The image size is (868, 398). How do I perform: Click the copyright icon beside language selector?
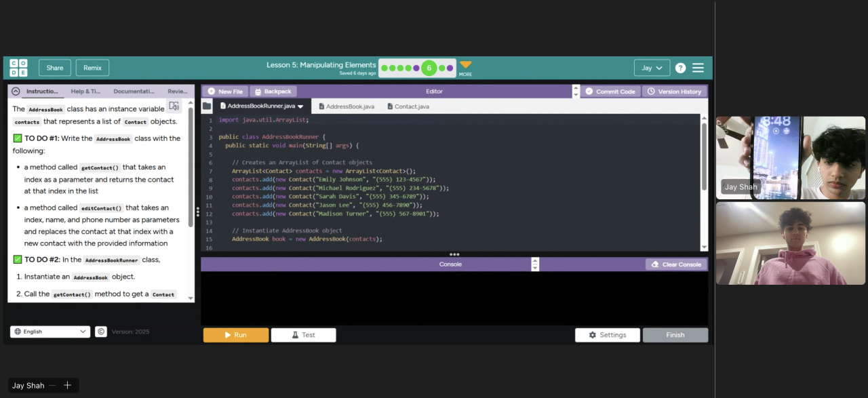pos(101,332)
